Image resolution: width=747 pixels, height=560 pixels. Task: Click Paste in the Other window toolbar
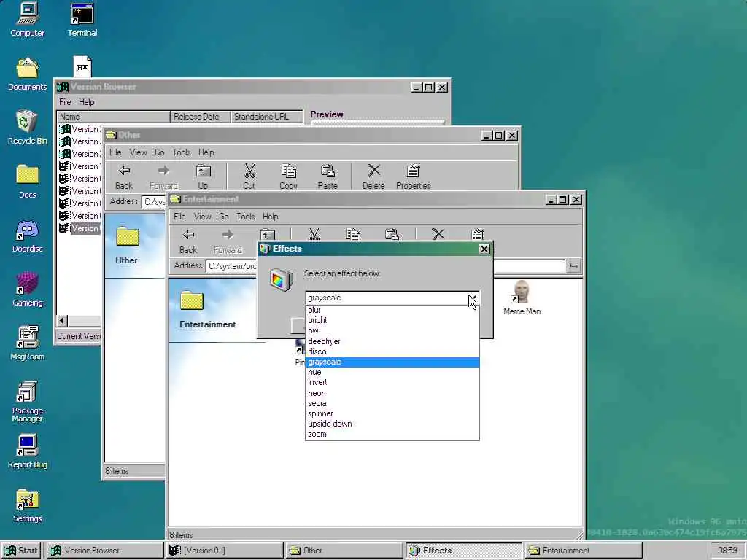328,177
